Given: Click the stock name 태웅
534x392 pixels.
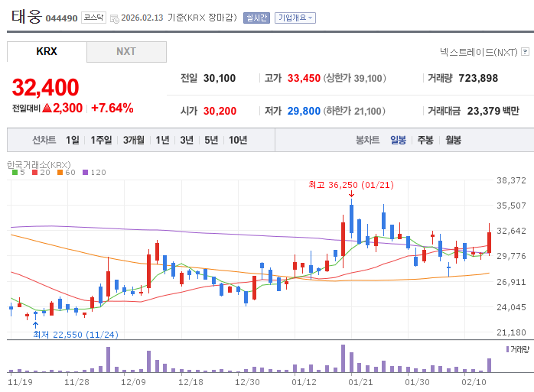Looking at the screenshot, I should 27,16.
